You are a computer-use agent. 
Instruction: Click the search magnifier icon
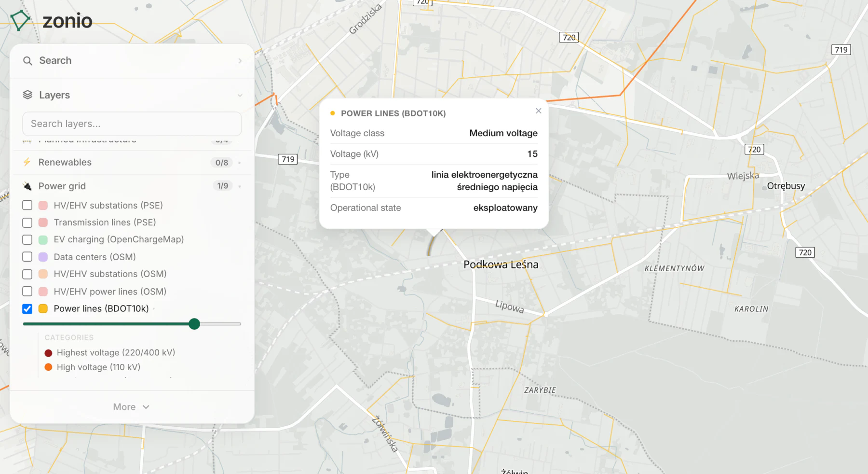(28, 61)
